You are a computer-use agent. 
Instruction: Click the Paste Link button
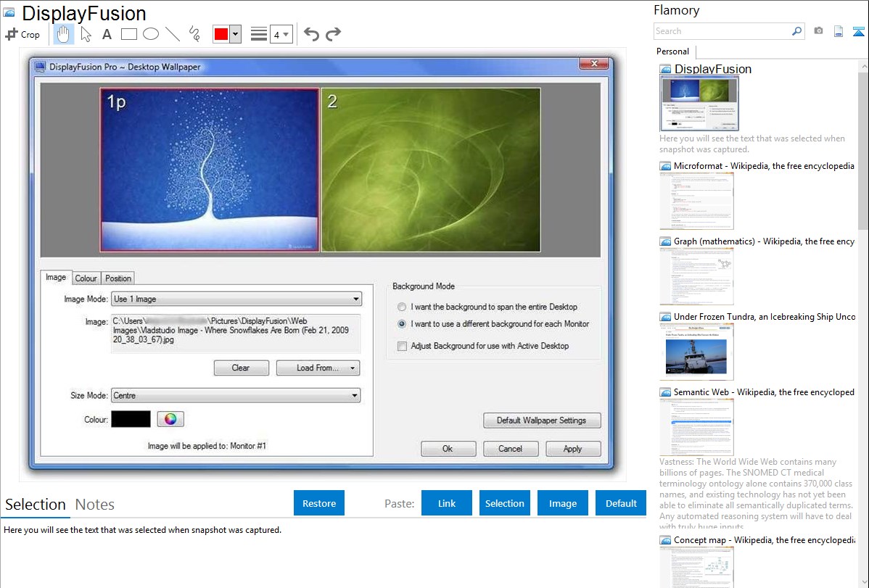point(447,503)
